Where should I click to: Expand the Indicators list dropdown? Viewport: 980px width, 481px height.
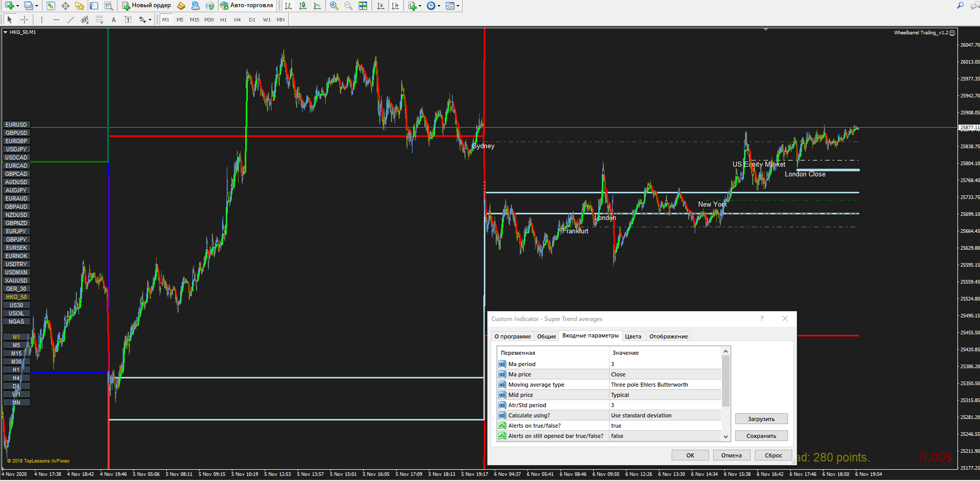point(420,6)
